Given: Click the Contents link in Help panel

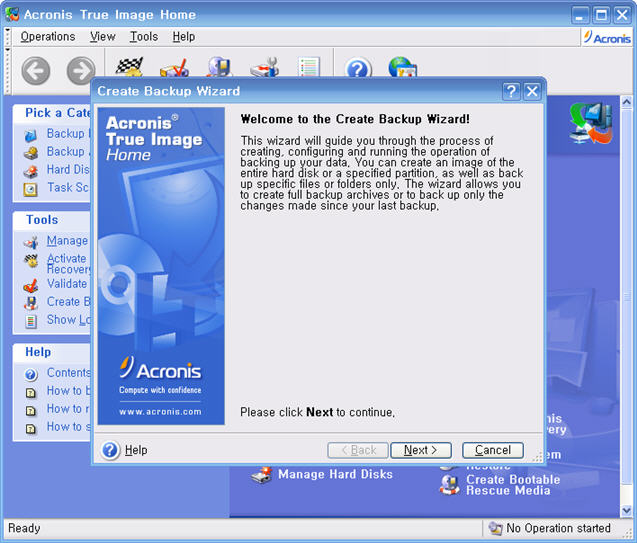Looking at the screenshot, I should (69, 372).
